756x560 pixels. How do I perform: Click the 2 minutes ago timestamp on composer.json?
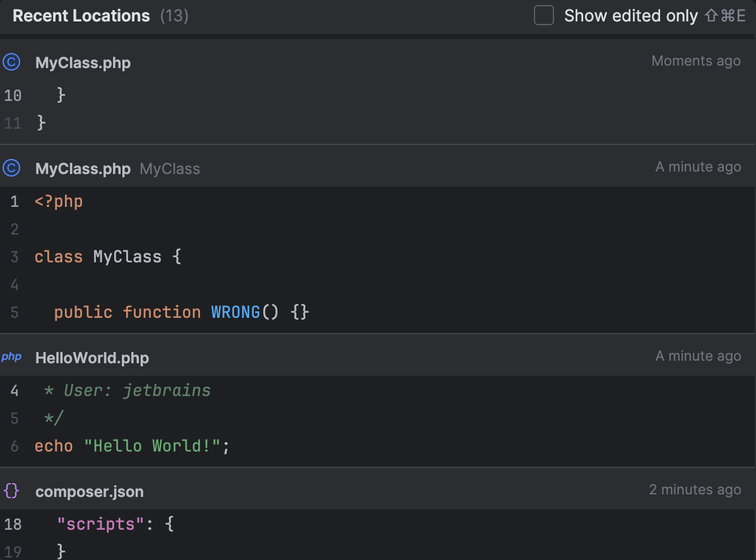click(695, 489)
